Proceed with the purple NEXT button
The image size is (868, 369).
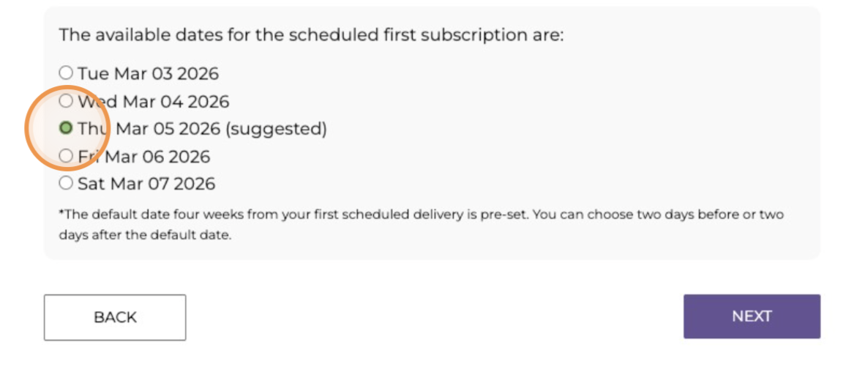point(752,316)
